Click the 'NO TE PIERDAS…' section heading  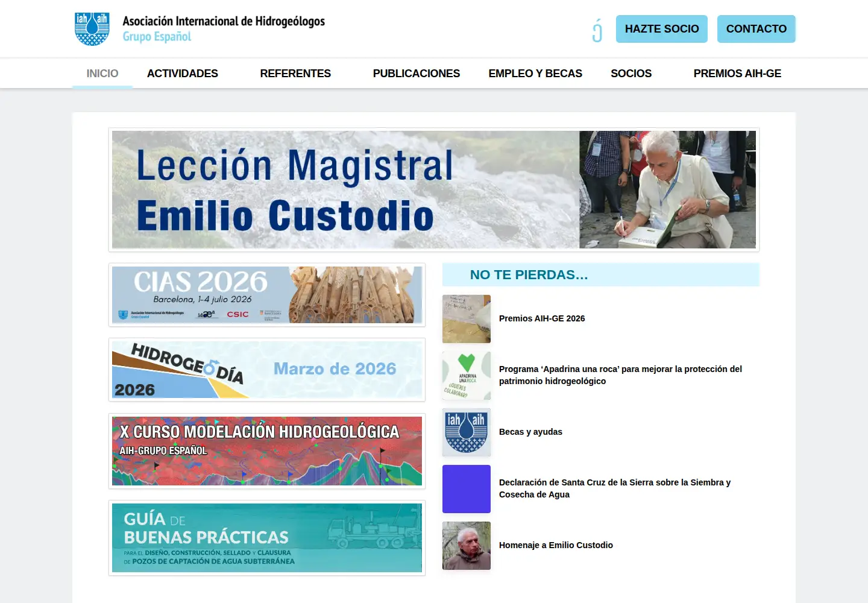529,275
